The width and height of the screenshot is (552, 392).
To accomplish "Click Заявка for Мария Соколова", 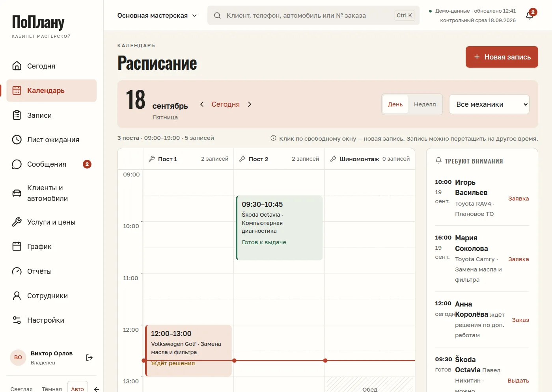I will [x=518, y=259].
